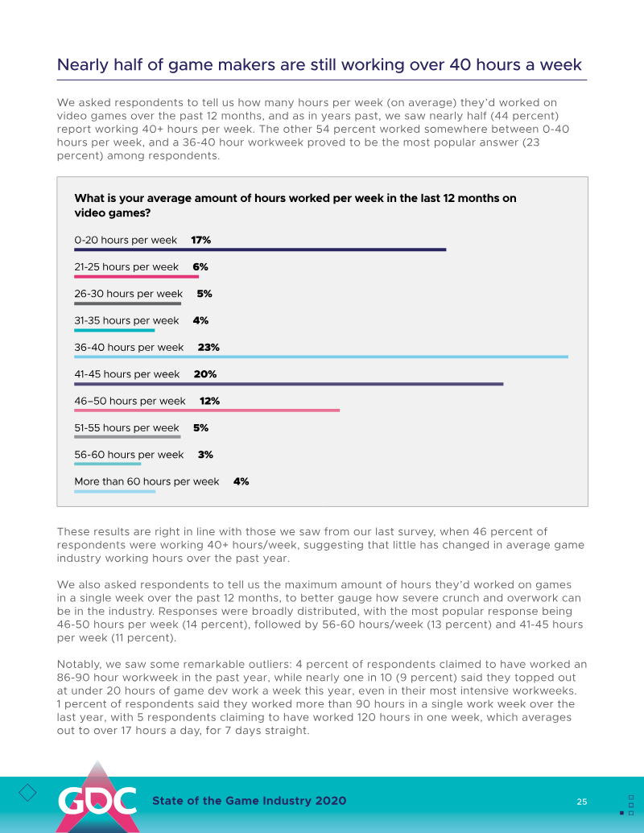Click the "Nearly half of game makers" heading
Screen dimensions: 644x833
(319, 64)
